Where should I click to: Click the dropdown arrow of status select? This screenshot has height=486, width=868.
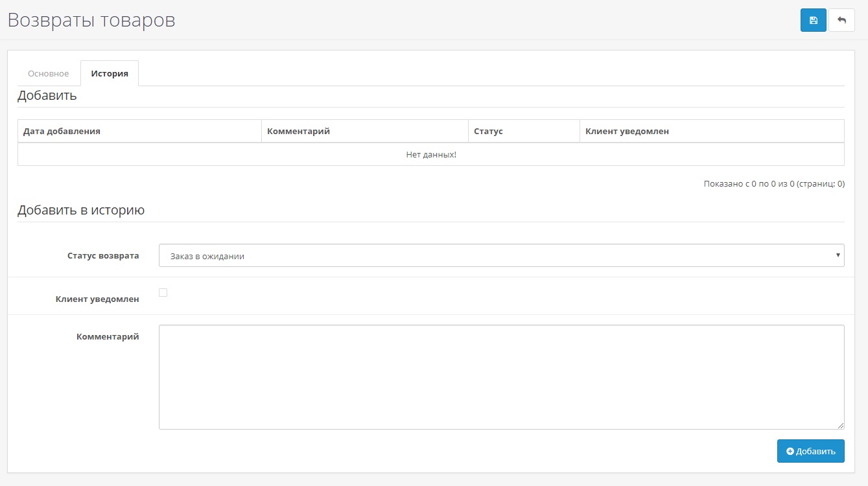(839, 255)
